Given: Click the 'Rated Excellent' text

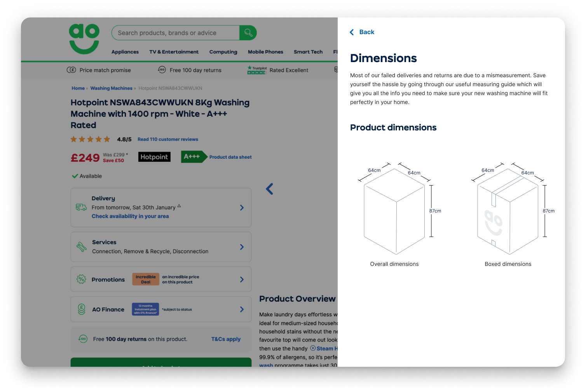Looking at the screenshot, I should (289, 70).
